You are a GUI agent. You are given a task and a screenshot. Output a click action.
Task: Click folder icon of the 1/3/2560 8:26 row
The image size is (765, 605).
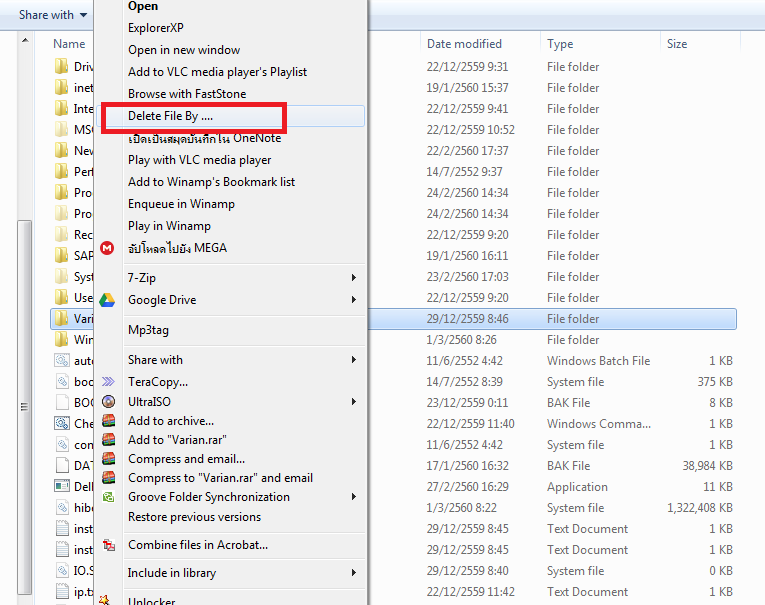(61, 339)
